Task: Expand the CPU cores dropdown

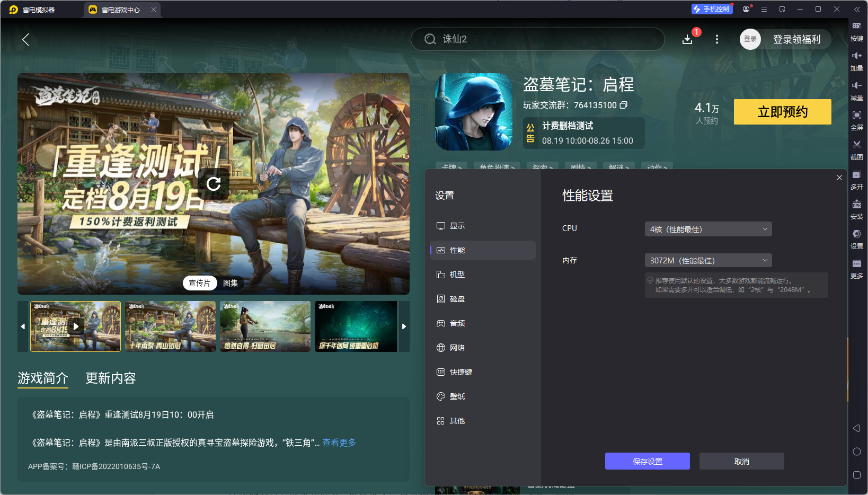Action: [708, 229]
